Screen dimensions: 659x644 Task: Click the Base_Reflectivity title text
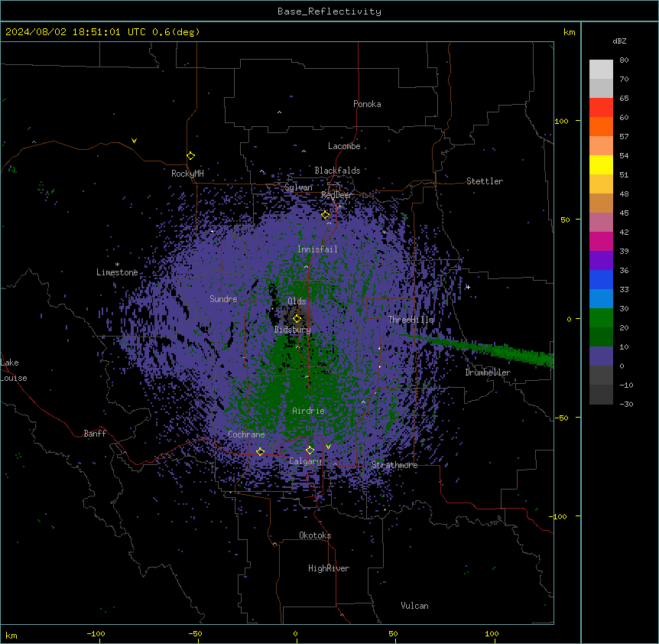329,11
